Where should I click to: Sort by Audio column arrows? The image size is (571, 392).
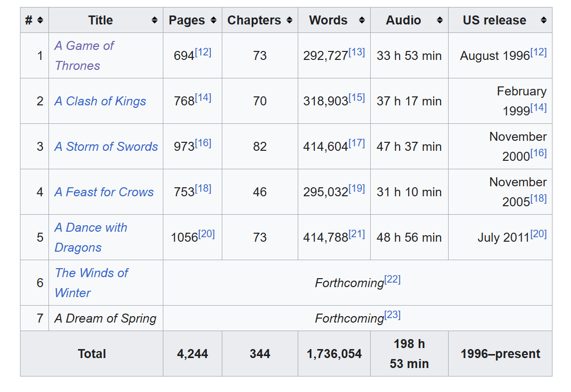440,20
